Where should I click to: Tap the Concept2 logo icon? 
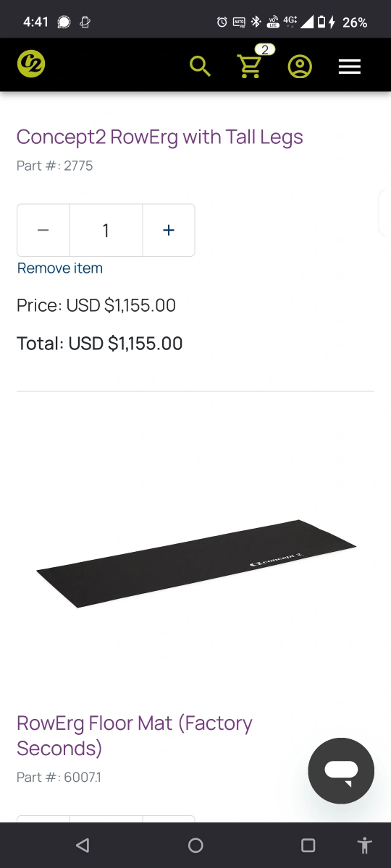point(31,64)
